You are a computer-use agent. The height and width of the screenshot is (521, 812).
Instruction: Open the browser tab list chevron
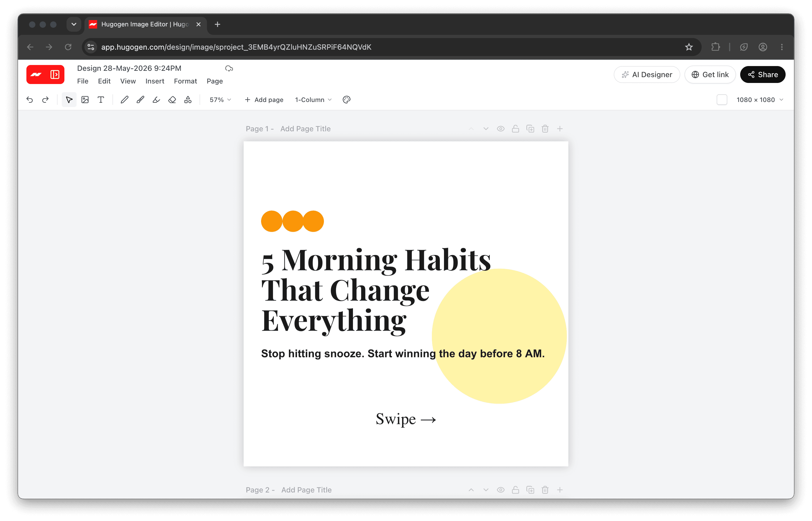(x=74, y=24)
